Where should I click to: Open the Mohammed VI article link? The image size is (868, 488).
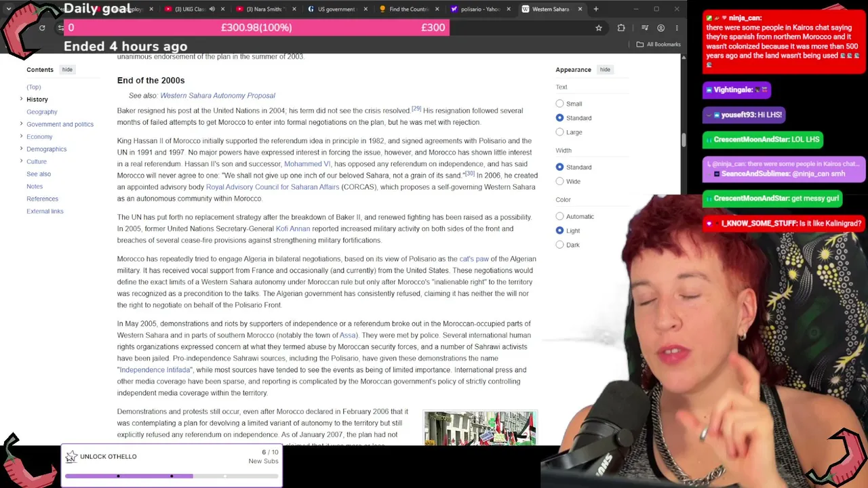point(307,164)
